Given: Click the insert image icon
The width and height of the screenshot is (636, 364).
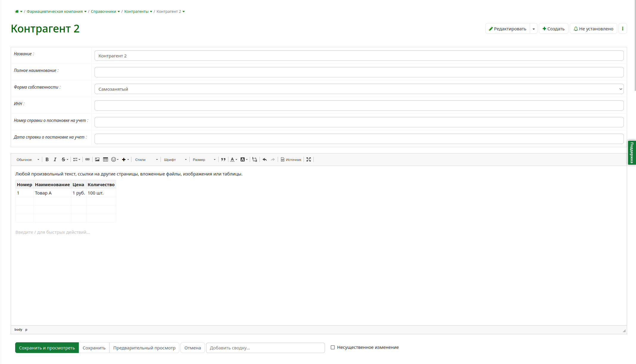Looking at the screenshot, I should coord(97,160).
